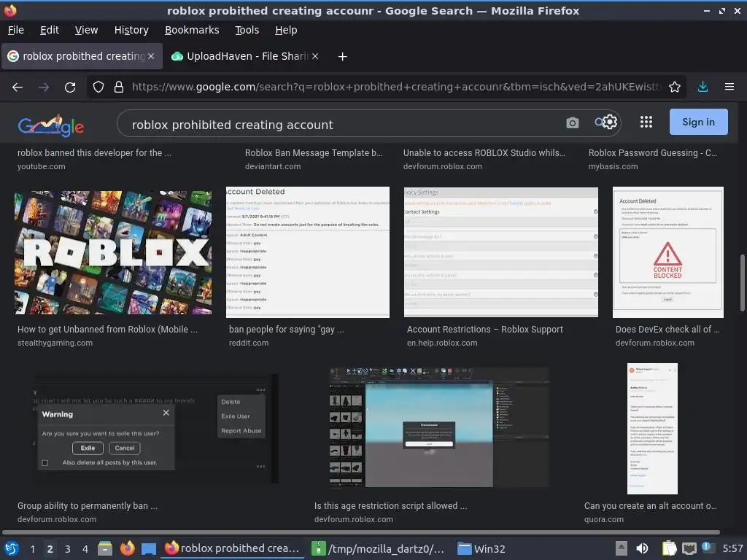Viewport: 747px width, 560px height.
Task: Open 'How to get Unbanned from Roblox' result
Action: pos(107,330)
